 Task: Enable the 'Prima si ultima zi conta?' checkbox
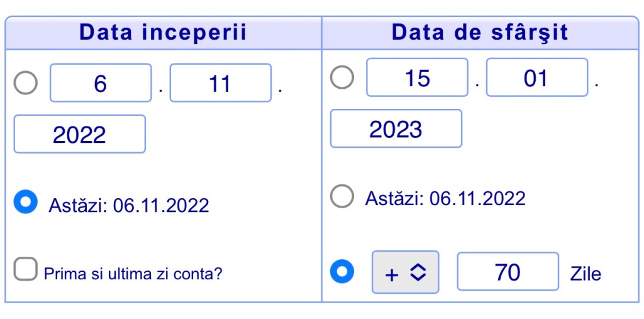click(26, 270)
